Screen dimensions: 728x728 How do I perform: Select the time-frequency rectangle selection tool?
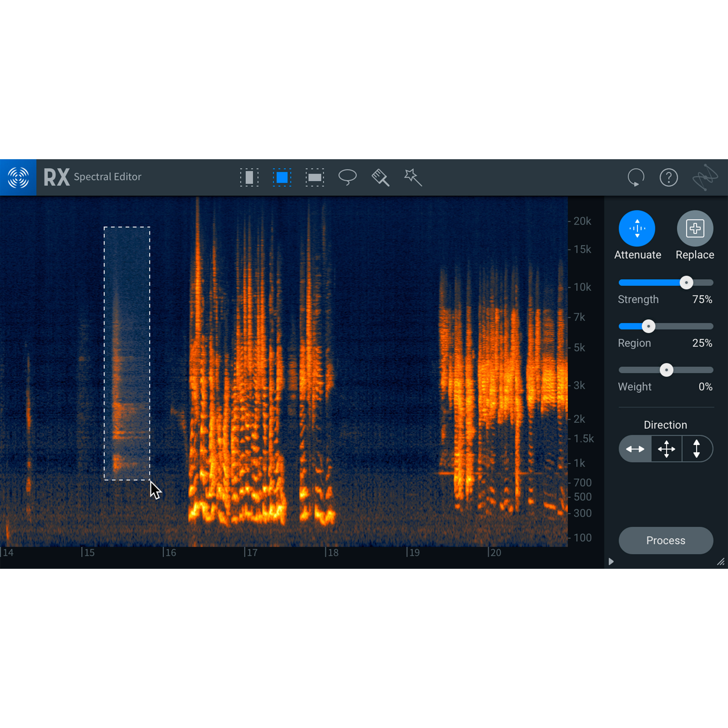coord(282,177)
